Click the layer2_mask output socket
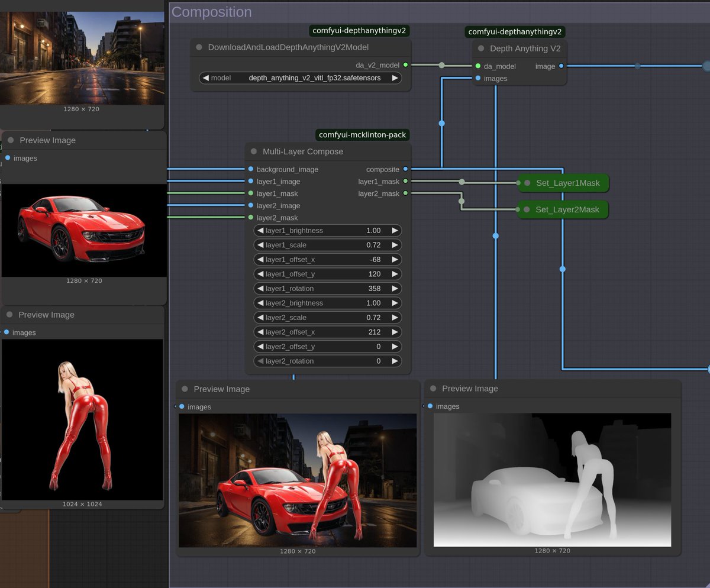The height and width of the screenshot is (588, 710). [405, 193]
